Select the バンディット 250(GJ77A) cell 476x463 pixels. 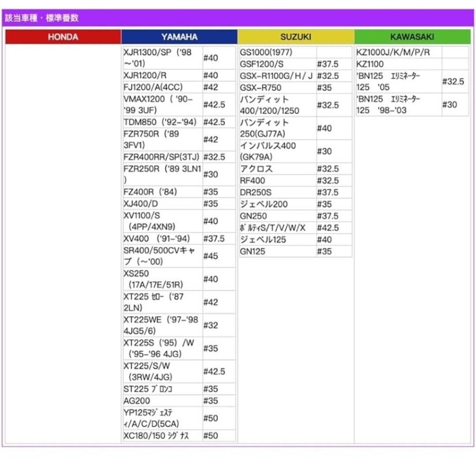pyautogui.click(x=278, y=128)
